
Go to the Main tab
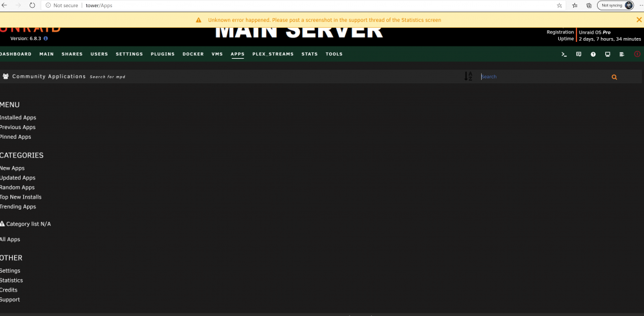click(x=46, y=54)
